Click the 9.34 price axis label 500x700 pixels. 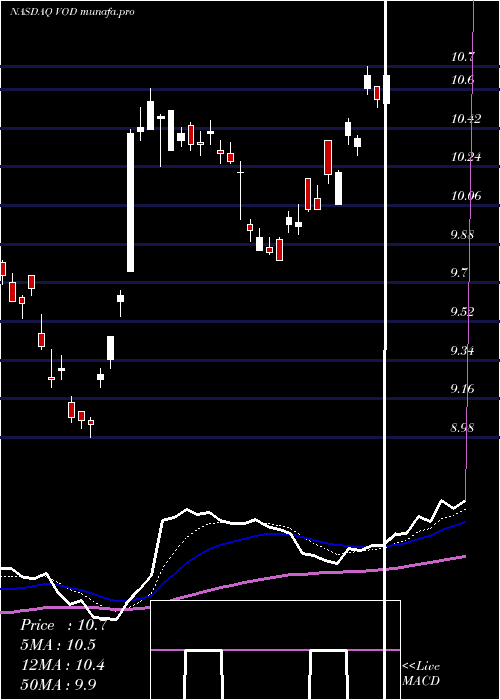(462, 350)
